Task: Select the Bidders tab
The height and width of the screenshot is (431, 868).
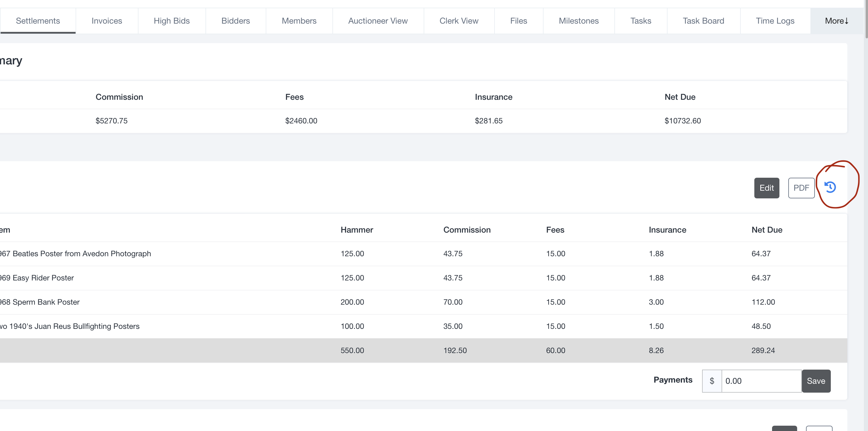Action: [x=236, y=21]
